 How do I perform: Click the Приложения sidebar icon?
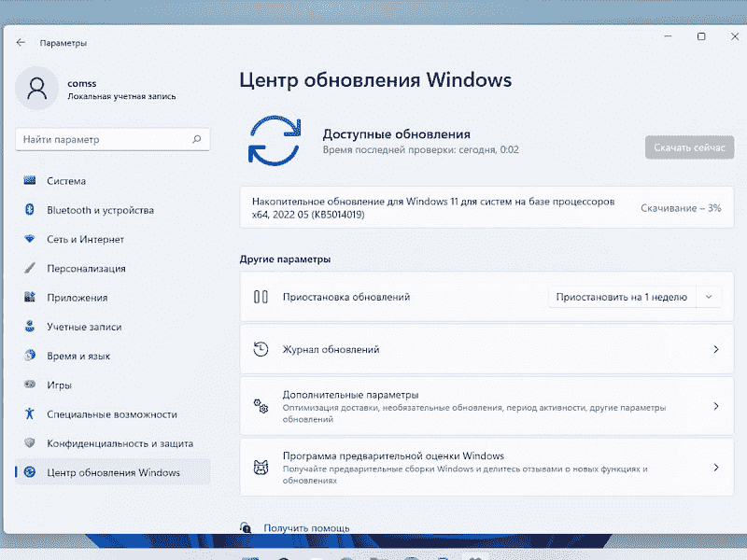point(30,297)
